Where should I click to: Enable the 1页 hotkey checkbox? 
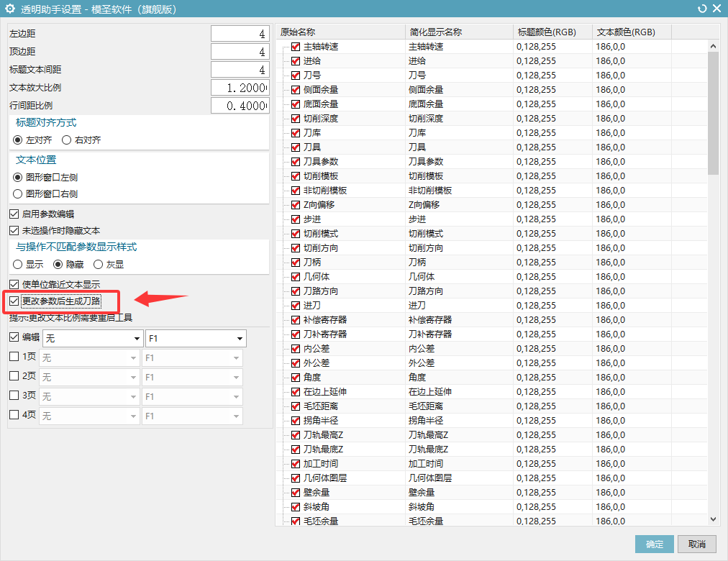coord(14,356)
